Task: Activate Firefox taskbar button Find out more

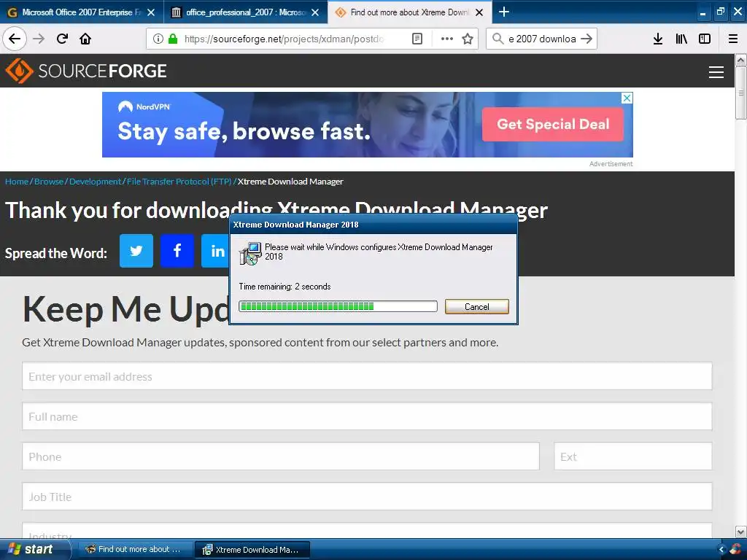Action: [134, 549]
